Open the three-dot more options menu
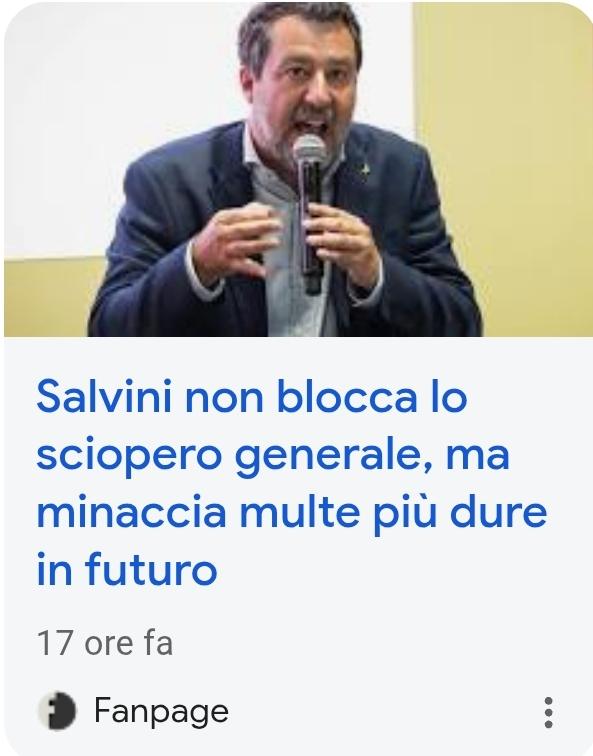593x756 pixels. 548,712
